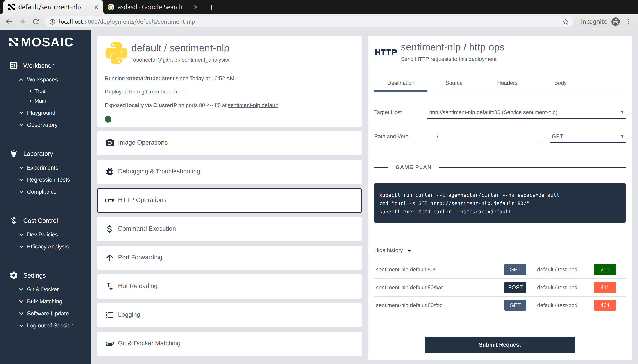Open the sentiment-nlp.default link
This screenshot has height=364, width=638.
[x=252, y=105]
